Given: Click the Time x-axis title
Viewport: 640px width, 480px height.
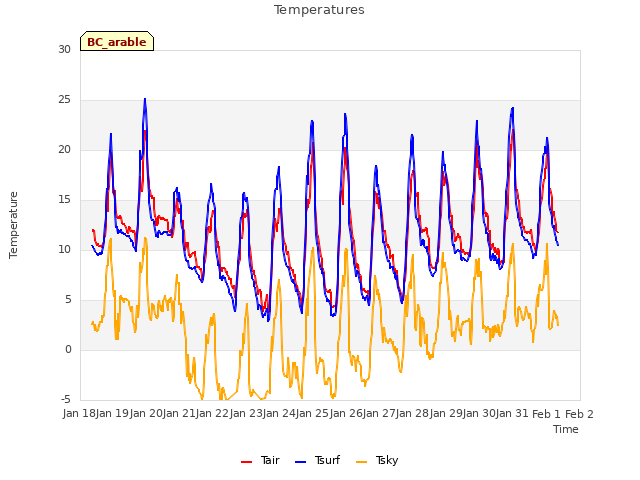Looking at the screenshot, I should tap(566, 429).
